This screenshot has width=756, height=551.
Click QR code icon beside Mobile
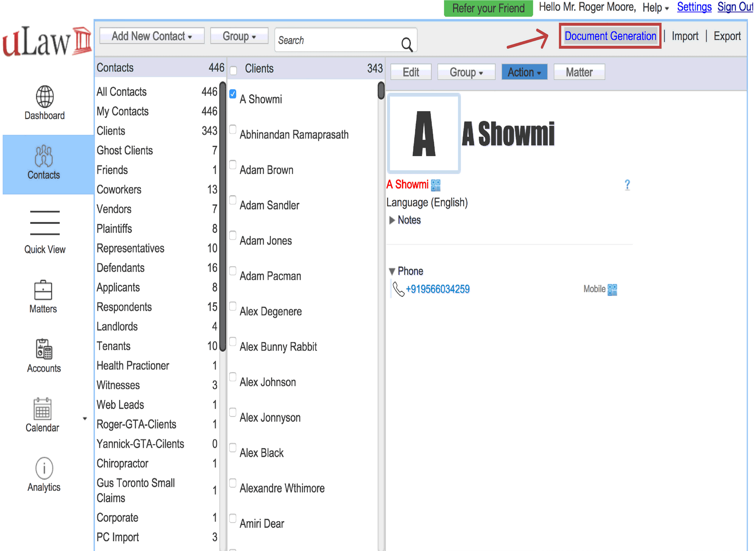tap(612, 290)
